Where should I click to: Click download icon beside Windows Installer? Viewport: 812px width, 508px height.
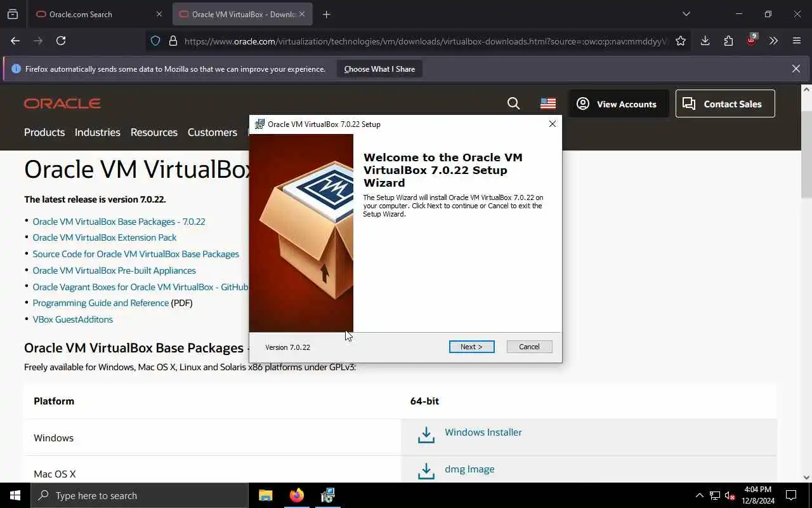coord(426,434)
